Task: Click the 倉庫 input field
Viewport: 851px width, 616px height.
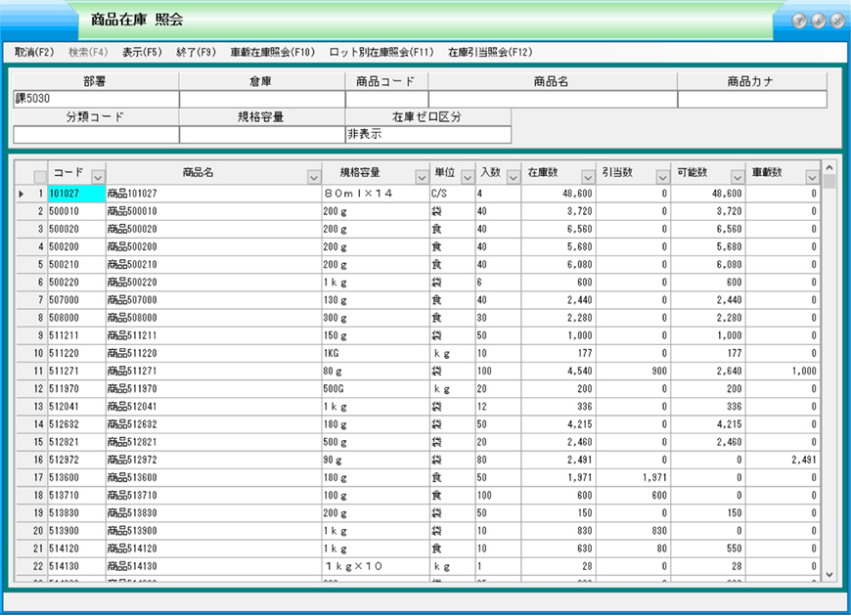Action: tap(262, 99)
